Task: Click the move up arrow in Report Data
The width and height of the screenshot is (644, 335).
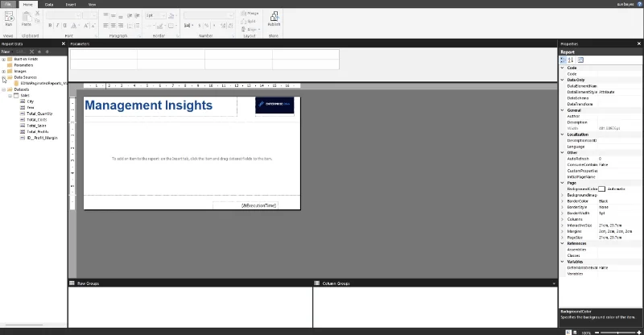Action: click(x=39, y=52)
